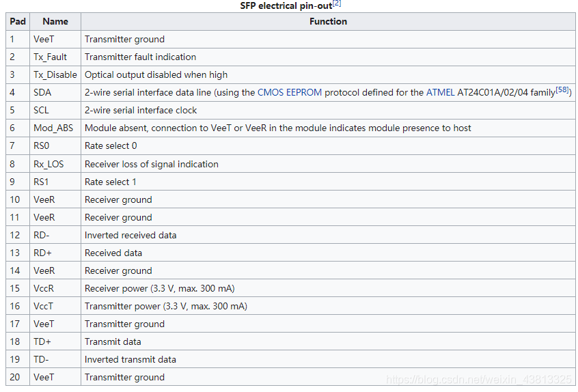Click the RD- name cell
Screen dimensions: 578x392
[x=55, y=235]
